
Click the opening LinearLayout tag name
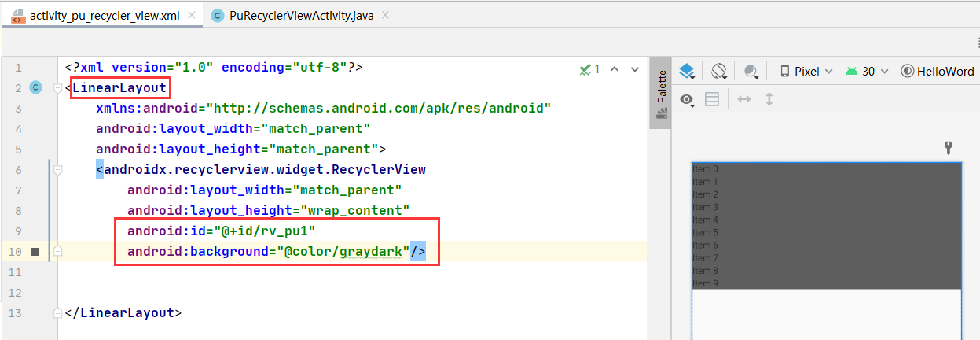click(x=119, y=88)
